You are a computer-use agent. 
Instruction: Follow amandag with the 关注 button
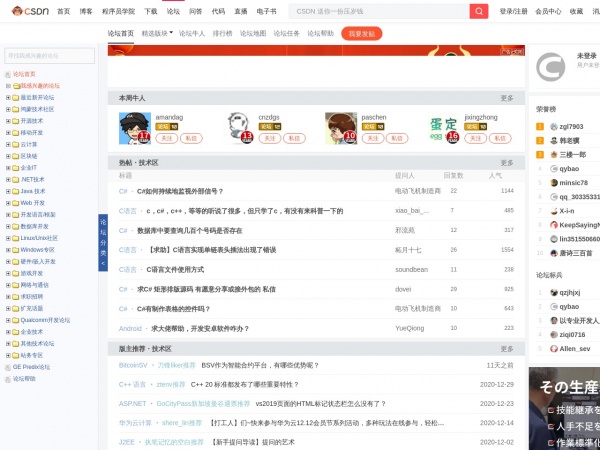(x=166, y=138)
